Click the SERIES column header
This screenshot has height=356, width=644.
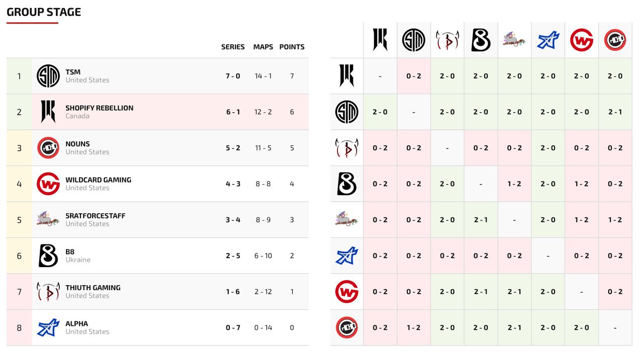click(233, 47)
